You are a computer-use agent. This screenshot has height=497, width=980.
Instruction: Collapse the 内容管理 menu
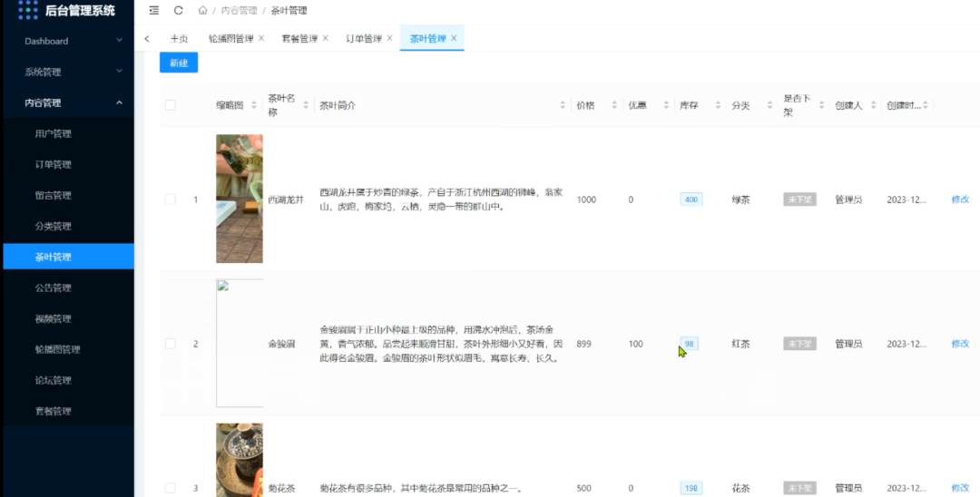(69, 102)
